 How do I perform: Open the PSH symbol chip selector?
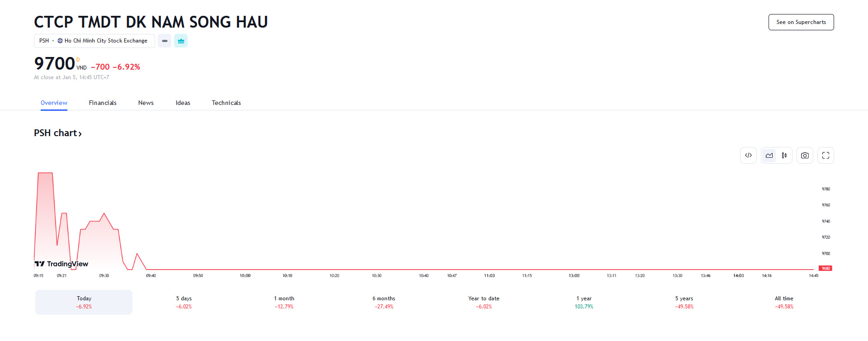click(x=94, y=41)
